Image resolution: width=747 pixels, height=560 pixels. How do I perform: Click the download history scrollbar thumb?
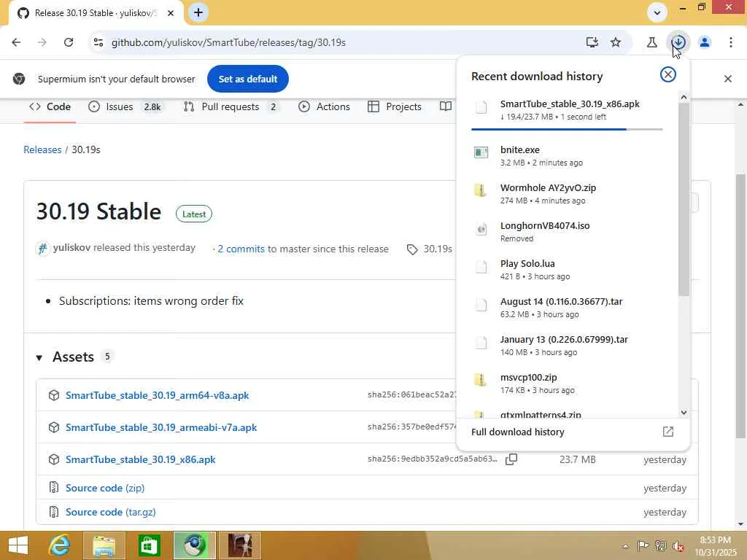coord(684,199)
